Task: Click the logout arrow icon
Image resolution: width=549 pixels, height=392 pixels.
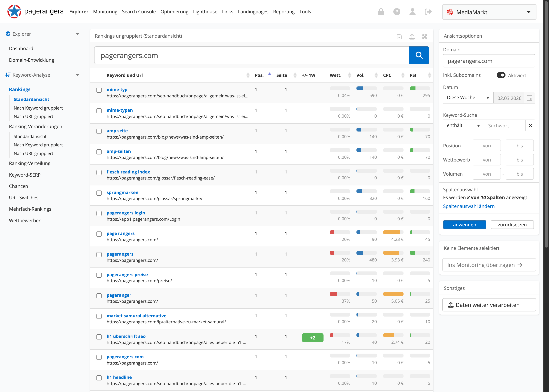Action: coord(428,12)
